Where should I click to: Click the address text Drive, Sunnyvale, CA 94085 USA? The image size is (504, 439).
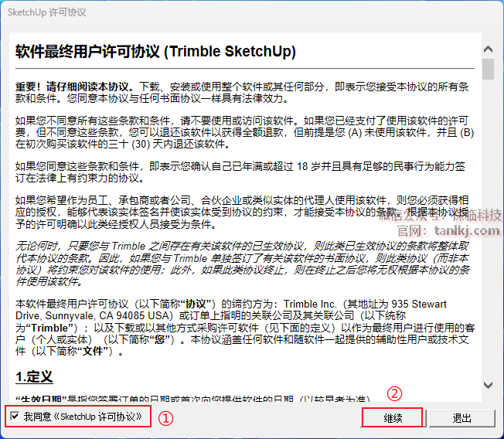click(x=94, y=315)
